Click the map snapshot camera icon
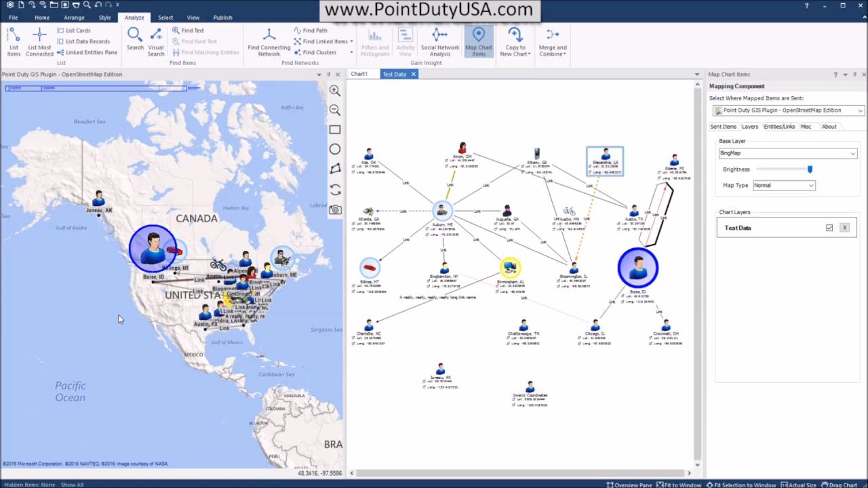Viewport: 868px width, 488px height. click(335, 209)
